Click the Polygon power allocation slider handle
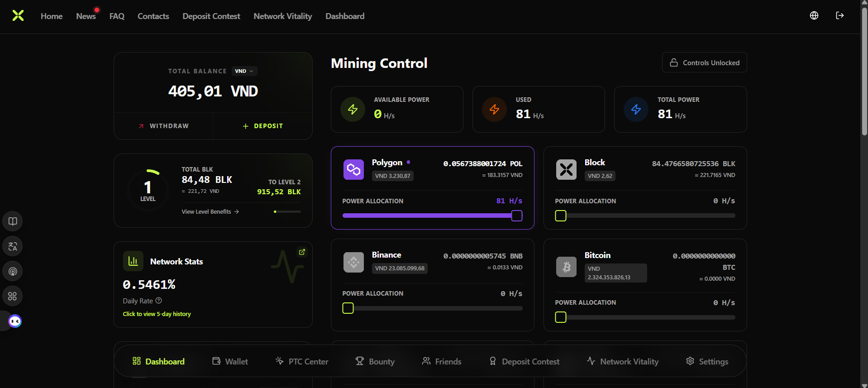The image size is (868, 388). pos(517,216)
